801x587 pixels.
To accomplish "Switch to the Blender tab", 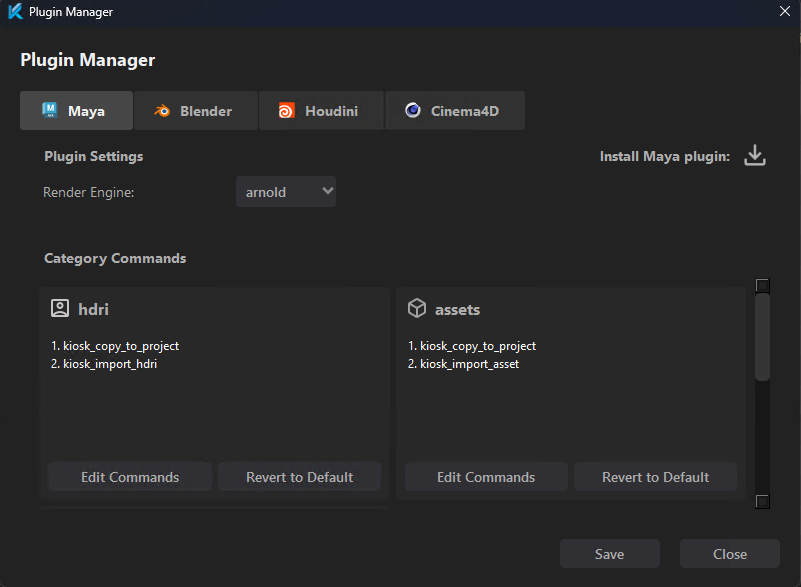I will coord(196,110).
